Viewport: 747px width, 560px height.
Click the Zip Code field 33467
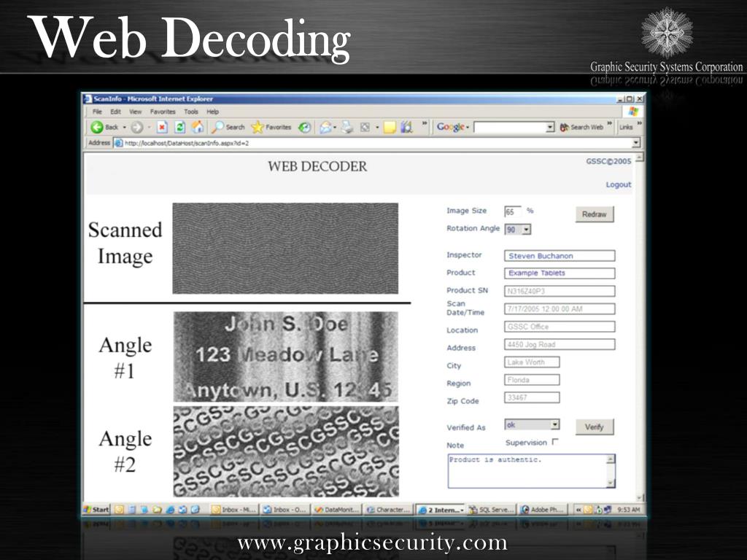pyautogui.click(x=532, y=397)
